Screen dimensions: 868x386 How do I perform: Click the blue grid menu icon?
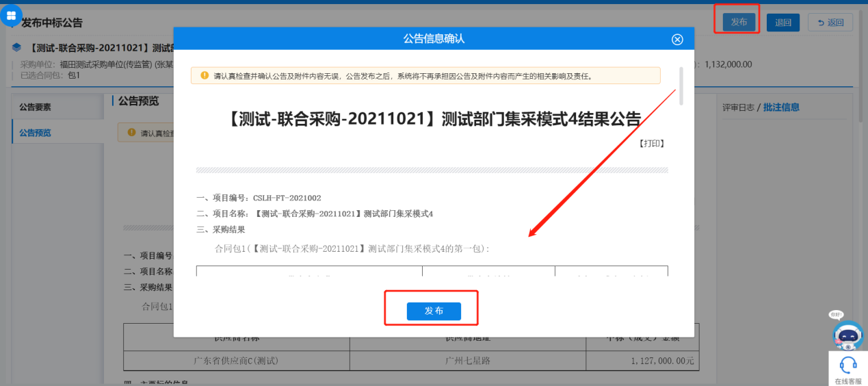pyautogui.click(x=11, y=15)
